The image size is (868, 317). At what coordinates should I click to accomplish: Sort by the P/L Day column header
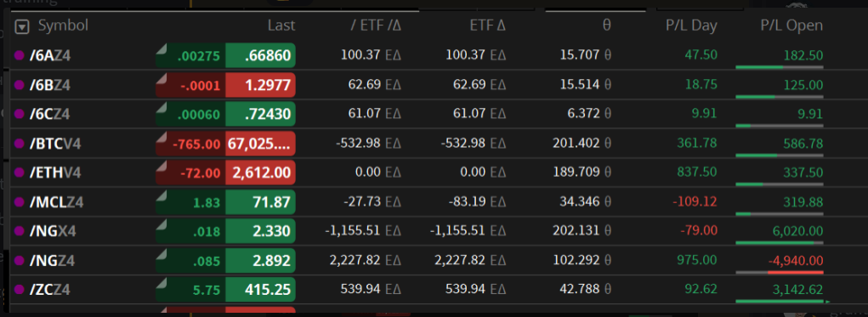(691, 25)
